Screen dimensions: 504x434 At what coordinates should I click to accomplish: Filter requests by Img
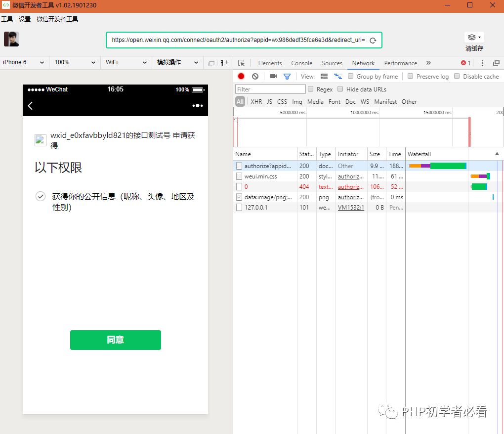coord(297,102)
